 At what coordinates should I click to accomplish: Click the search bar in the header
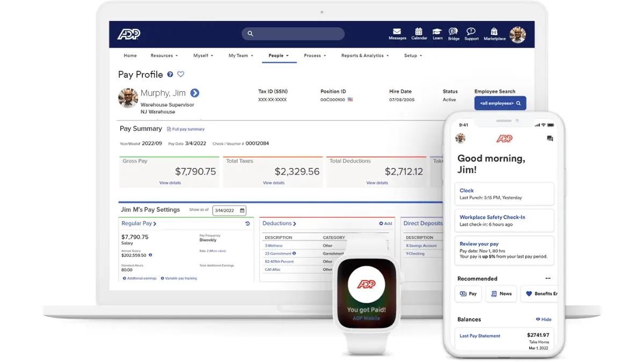[x=293, y=34]
